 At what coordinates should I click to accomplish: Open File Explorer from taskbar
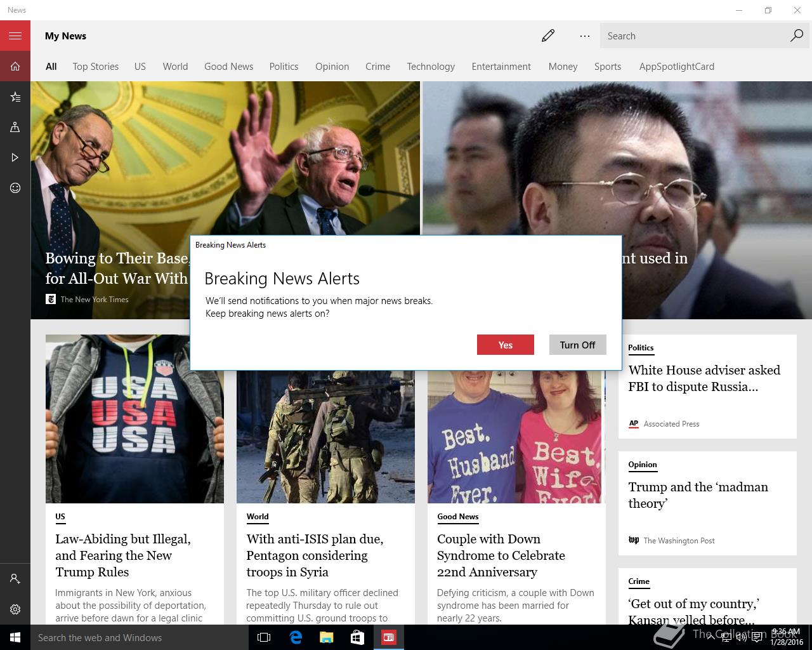(x=326, y=637)
